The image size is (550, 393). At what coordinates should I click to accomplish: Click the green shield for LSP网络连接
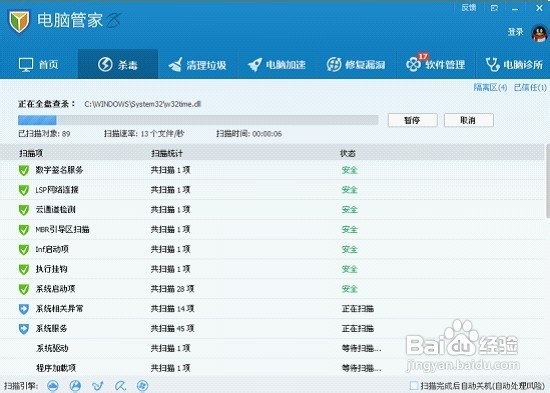pos(24,190)
